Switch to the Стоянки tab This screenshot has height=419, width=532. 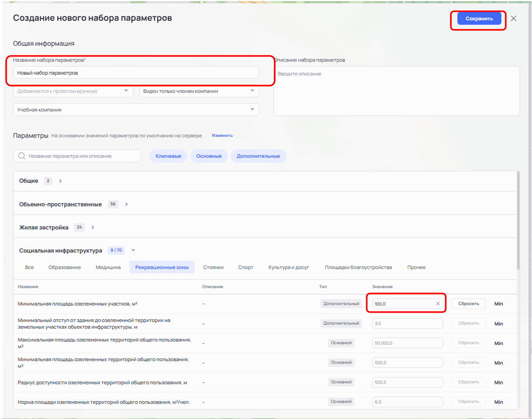point(213,267)
